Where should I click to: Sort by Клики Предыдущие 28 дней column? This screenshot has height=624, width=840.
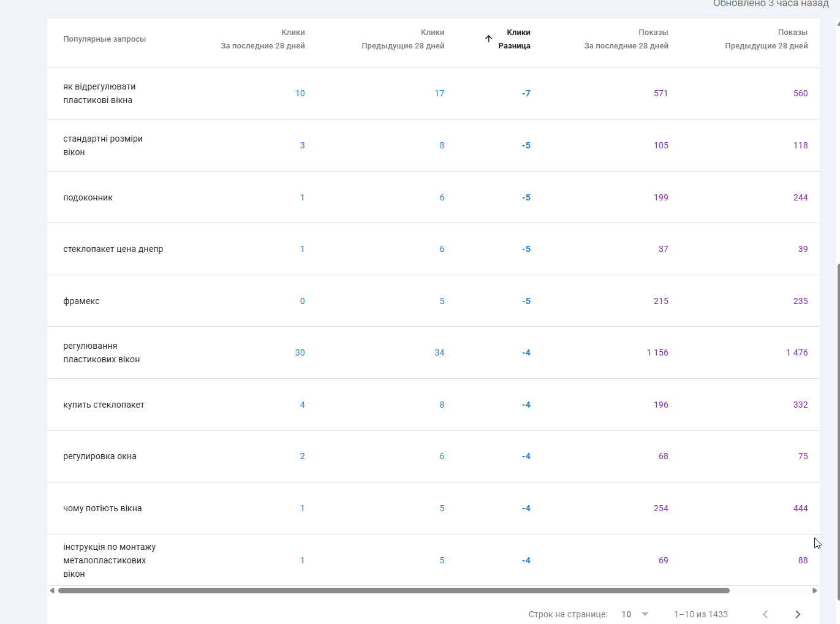pyautogui.click(x=403, y=39)
